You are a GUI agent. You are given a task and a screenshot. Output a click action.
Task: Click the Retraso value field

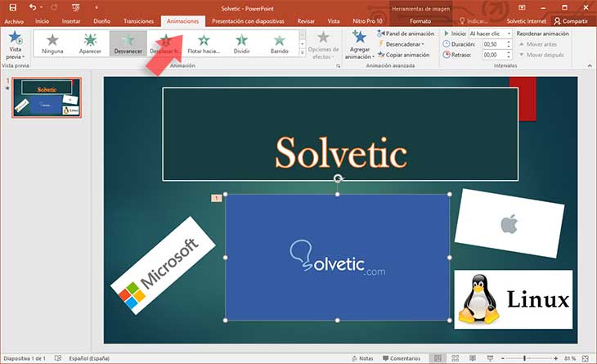coord(493,55)
